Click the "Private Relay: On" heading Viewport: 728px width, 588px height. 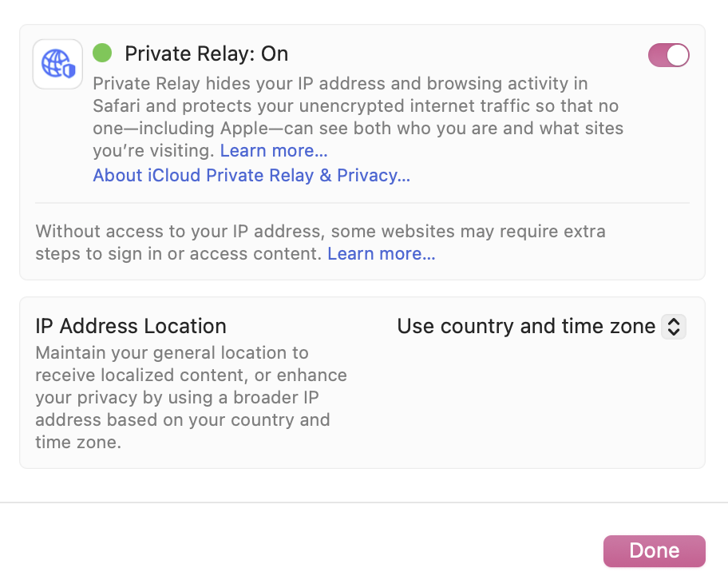coord(206,54)
